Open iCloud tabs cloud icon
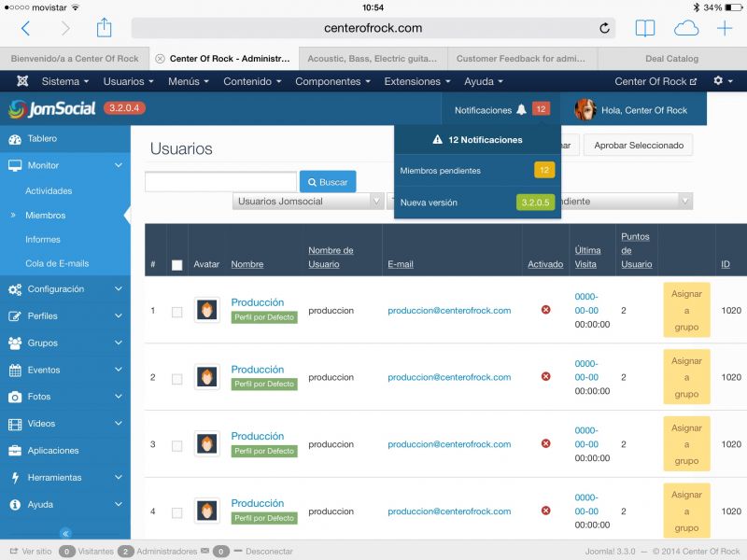The width and height of the screenshot is (747, 560). tap(686, 29)
